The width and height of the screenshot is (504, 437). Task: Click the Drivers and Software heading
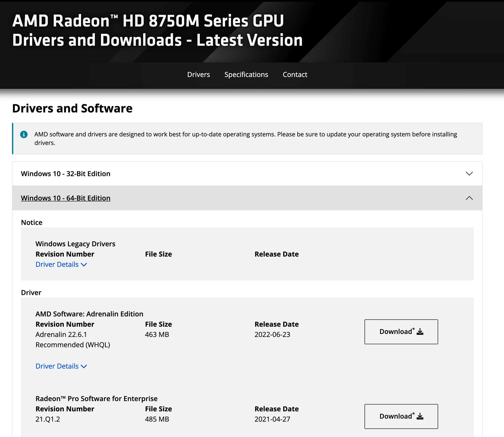click(72, 108)
